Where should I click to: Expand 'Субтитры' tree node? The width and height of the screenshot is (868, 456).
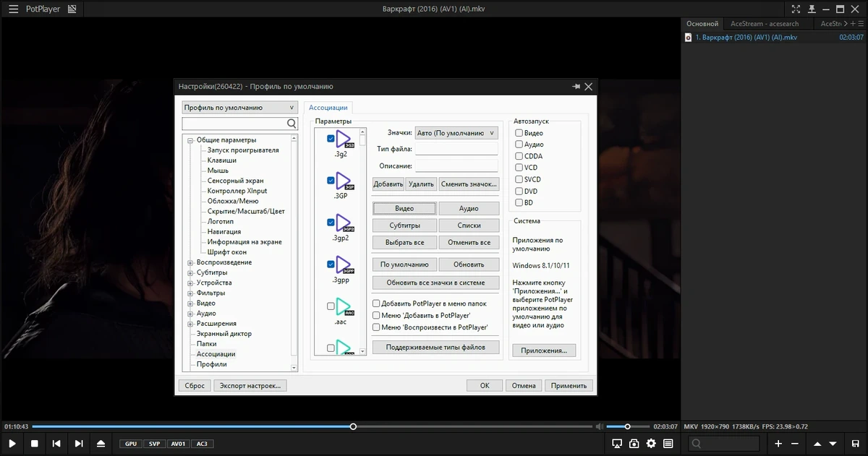[190, 272]
